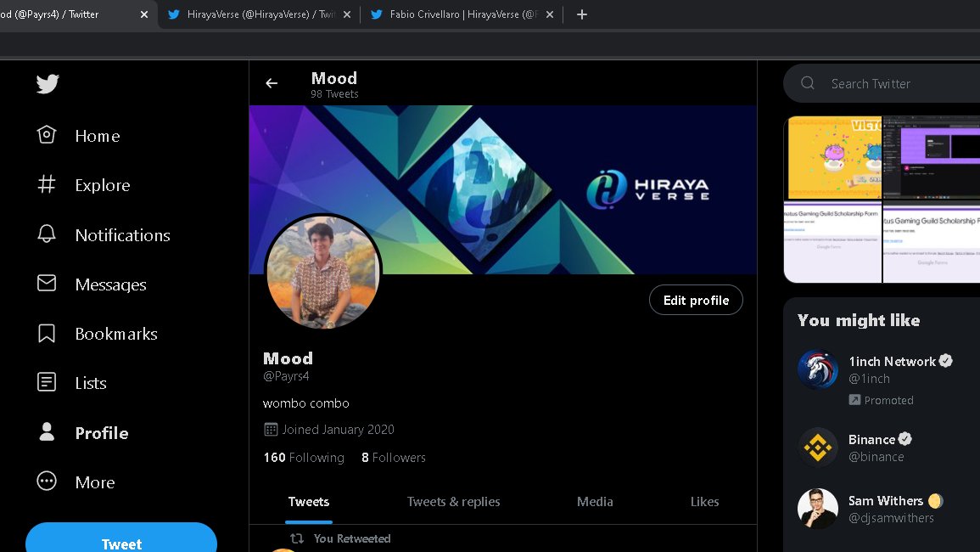This screenshot has width=980, height=552.
Task: Open the 160 Following list
Action: pos(304,458)
